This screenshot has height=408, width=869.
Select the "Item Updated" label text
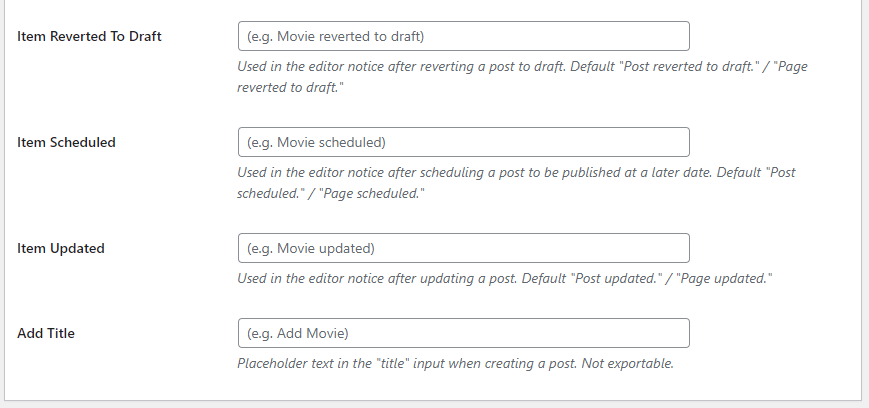[61, 248]
